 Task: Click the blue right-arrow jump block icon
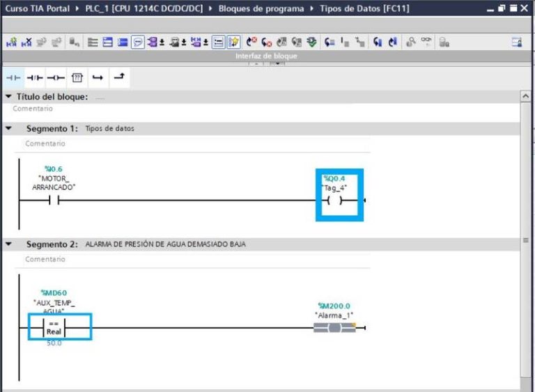[392, 42]
